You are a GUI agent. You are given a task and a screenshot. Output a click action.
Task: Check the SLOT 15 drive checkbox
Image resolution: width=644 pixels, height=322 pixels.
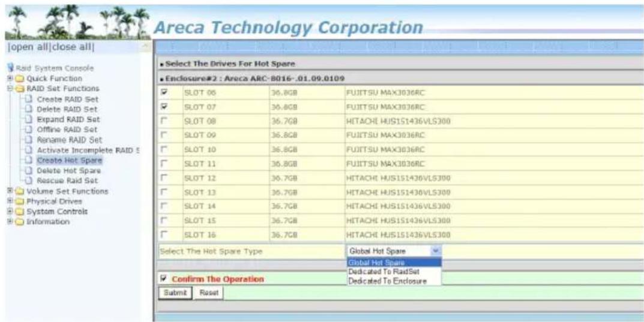164,220
